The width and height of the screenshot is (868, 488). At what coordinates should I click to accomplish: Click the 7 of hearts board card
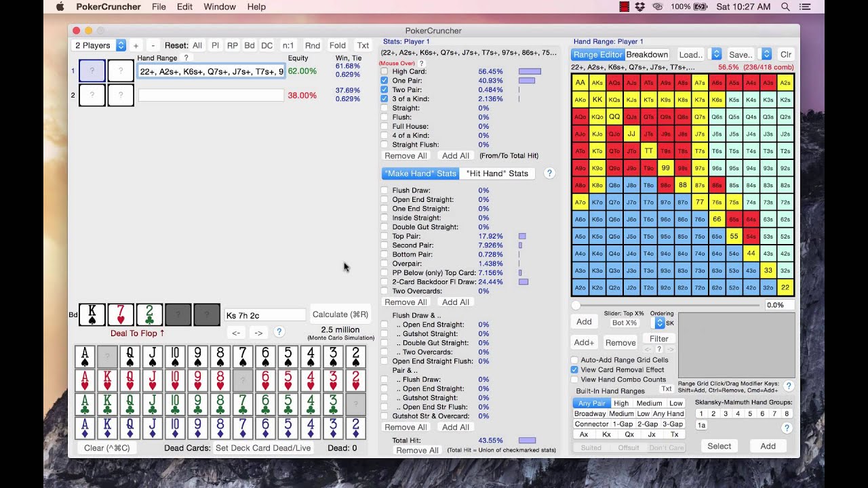pos(121,314)
